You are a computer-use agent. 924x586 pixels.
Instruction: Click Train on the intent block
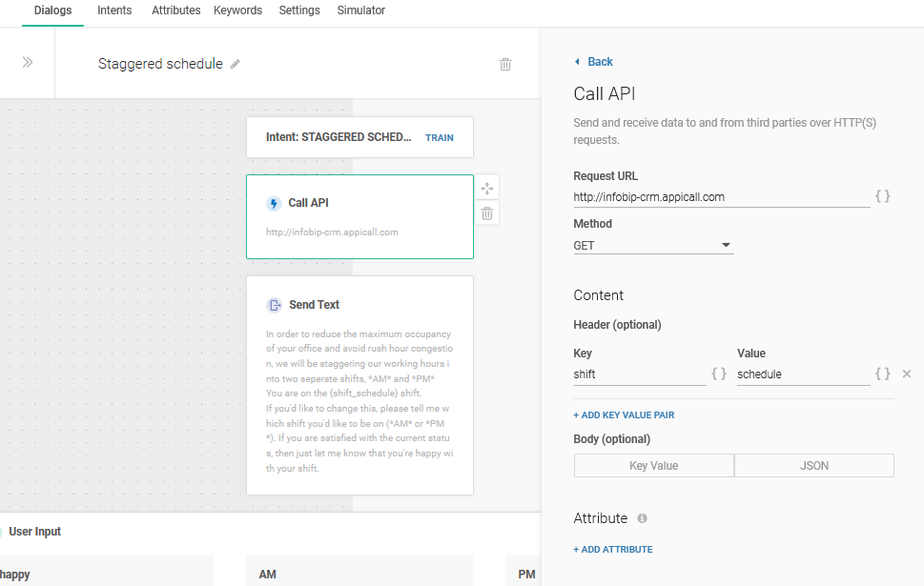coord(440,137)
